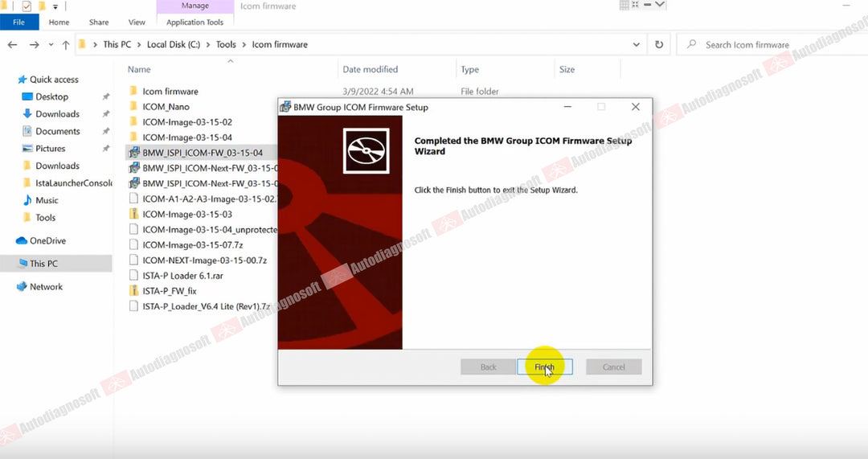
Task: Select Pictures in the navigation pane
Action: (51, 149)
